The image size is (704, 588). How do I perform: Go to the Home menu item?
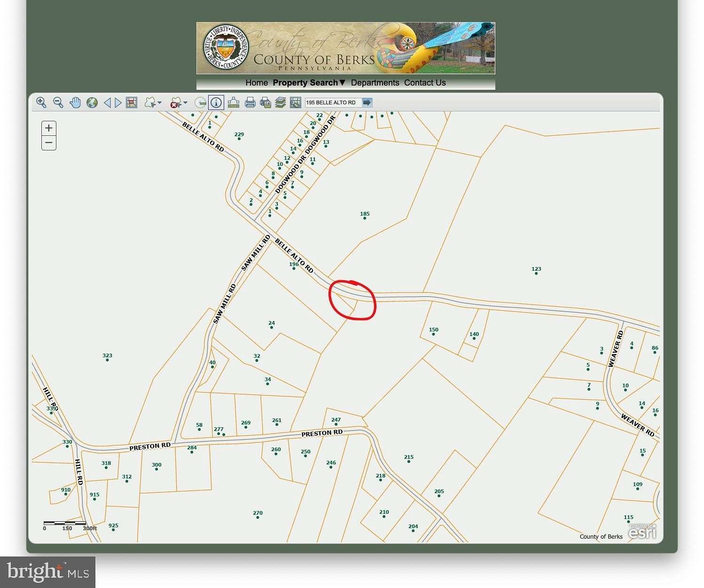[257, 83]
